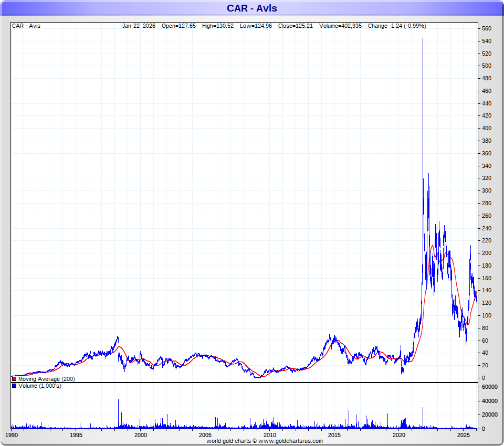Image resolution: width=504 pixels, height=446 pixels.
Task: Click the 'Change -1.24 (-0.99%)' text
Action: click(x=397, y=26)
